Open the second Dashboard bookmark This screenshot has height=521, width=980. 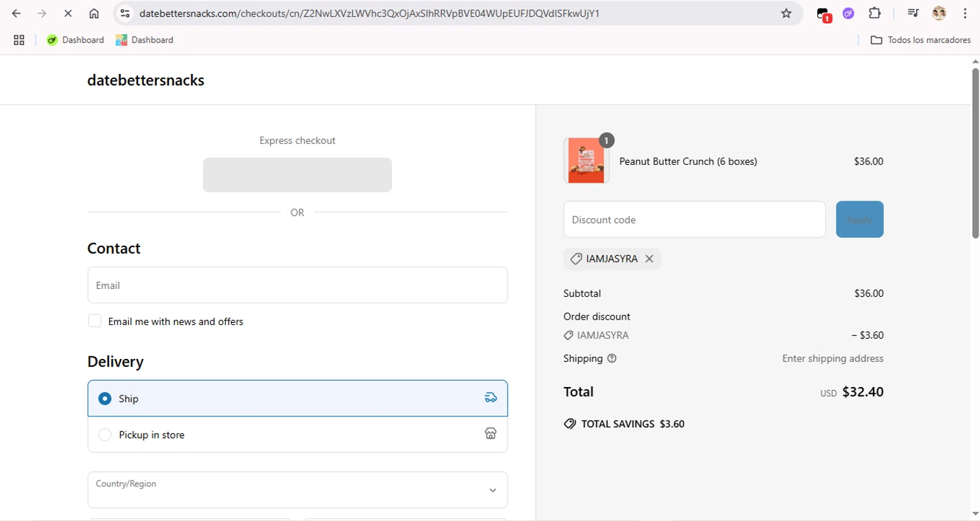pos(144,40)
